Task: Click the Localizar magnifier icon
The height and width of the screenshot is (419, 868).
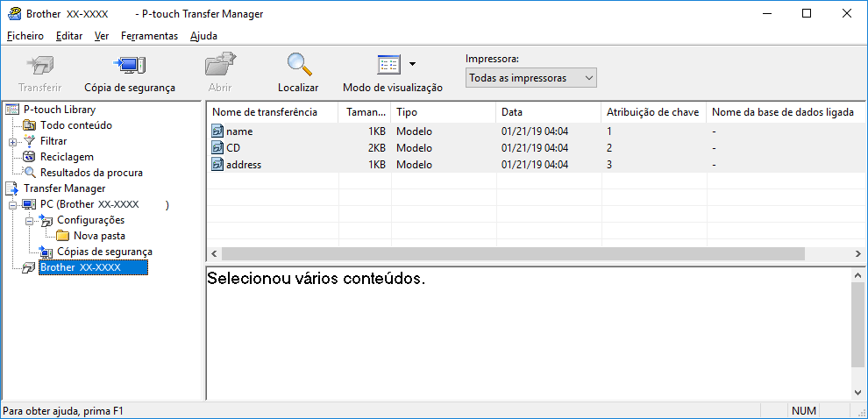Action: [298, 65]
